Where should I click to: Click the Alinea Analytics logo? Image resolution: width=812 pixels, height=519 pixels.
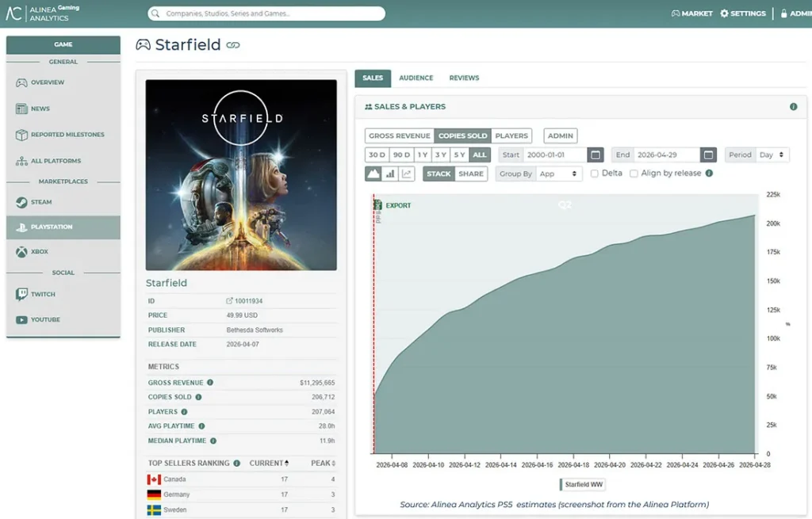click(x=43, y=13)
